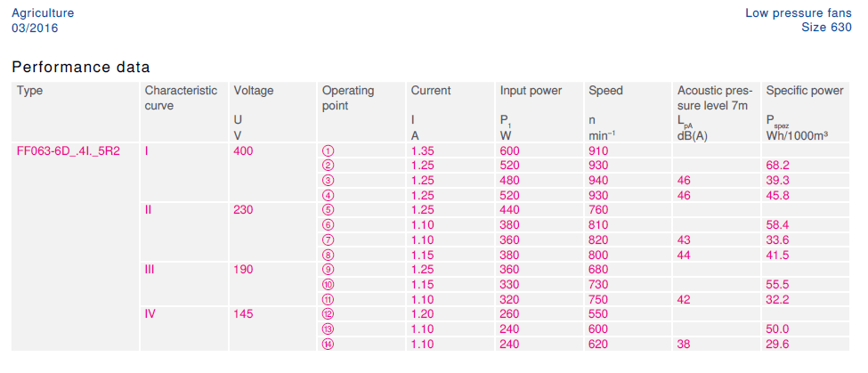The image size is (868, 373).
Task: Click characteristic curve II label
Action: coord(148,211)
